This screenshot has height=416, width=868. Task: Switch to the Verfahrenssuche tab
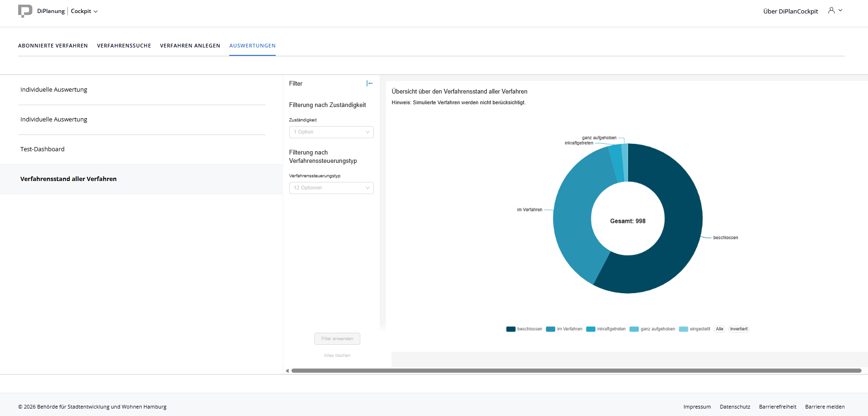coord(124,46)
